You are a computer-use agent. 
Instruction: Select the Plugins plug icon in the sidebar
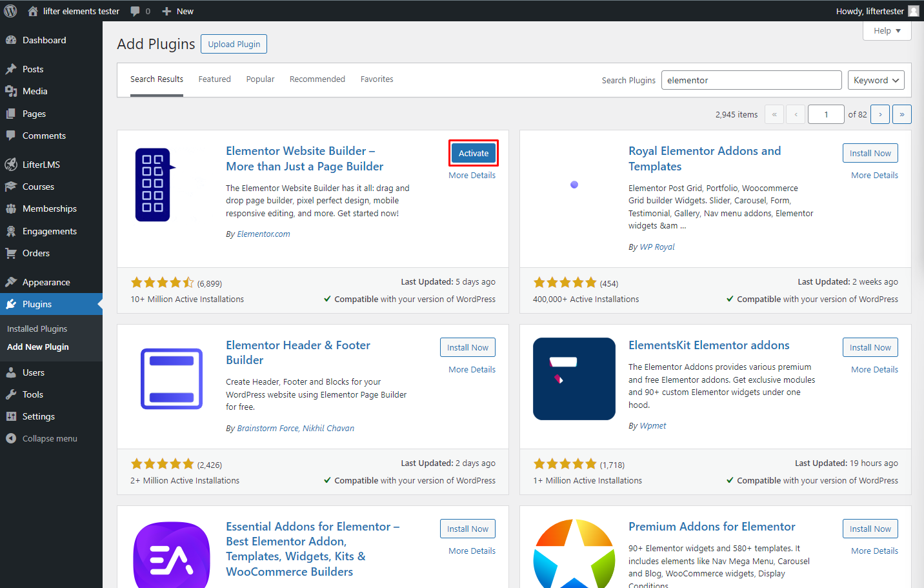[13, 304]
